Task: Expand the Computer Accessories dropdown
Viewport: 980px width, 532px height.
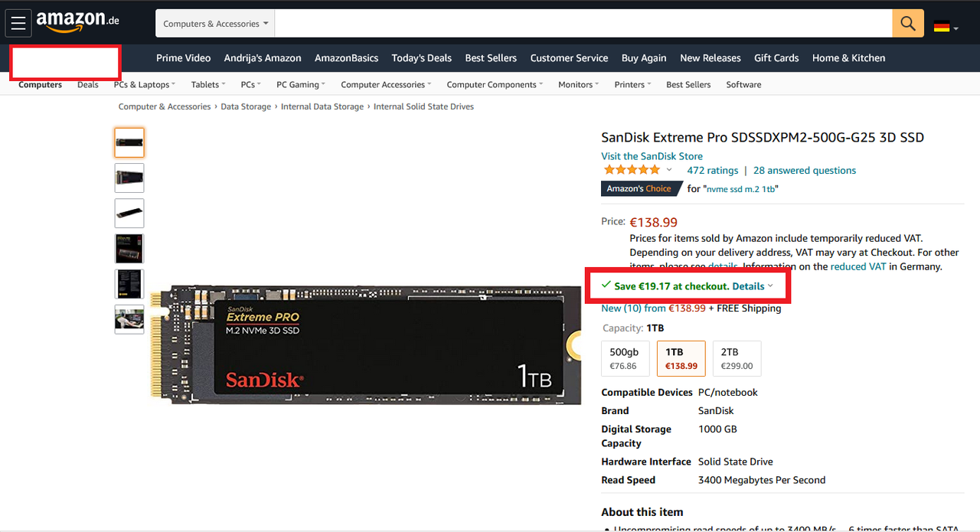Action: point(386,85)
